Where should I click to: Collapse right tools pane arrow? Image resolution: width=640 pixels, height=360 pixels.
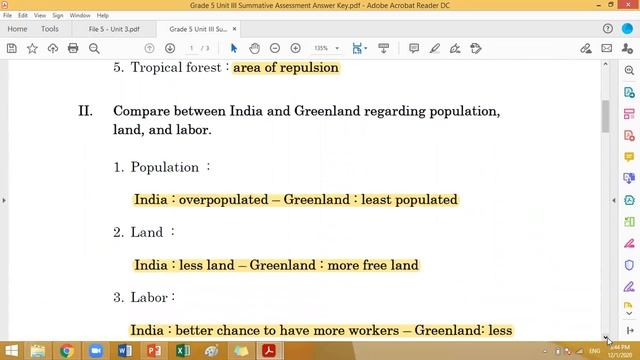tap(614, 200)
